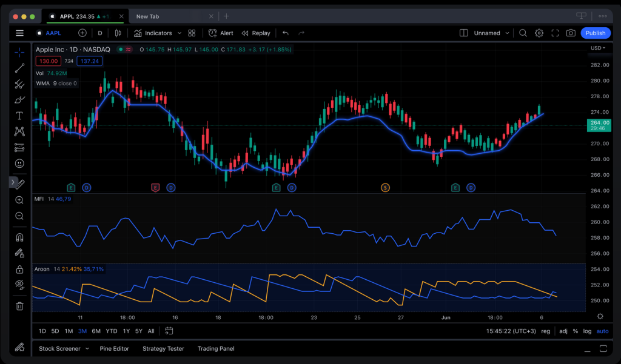This screenshot has width=621, height=364.
Task: Select the trend line drawing tool
Action: click(19, 68)
